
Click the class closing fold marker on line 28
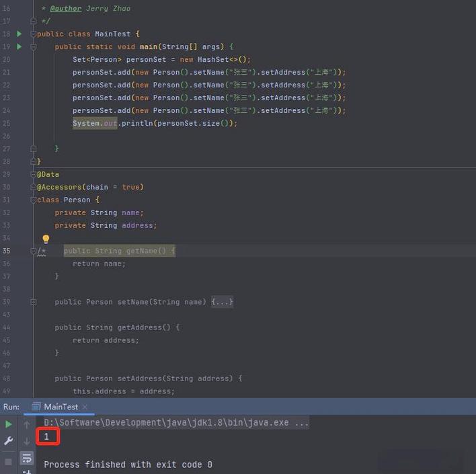coord(34,161)
